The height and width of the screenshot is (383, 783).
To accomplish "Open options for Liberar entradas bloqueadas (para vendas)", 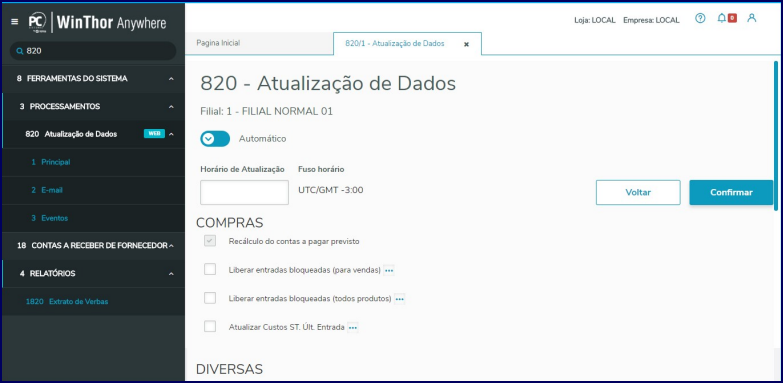I will click(389, 270).
